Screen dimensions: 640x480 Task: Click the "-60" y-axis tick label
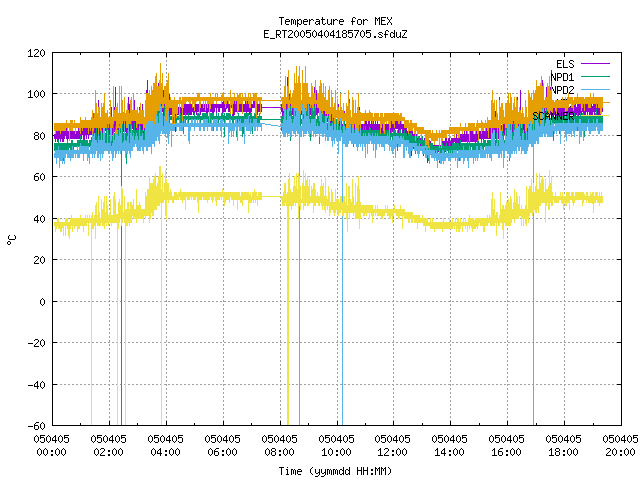[36, 426]
